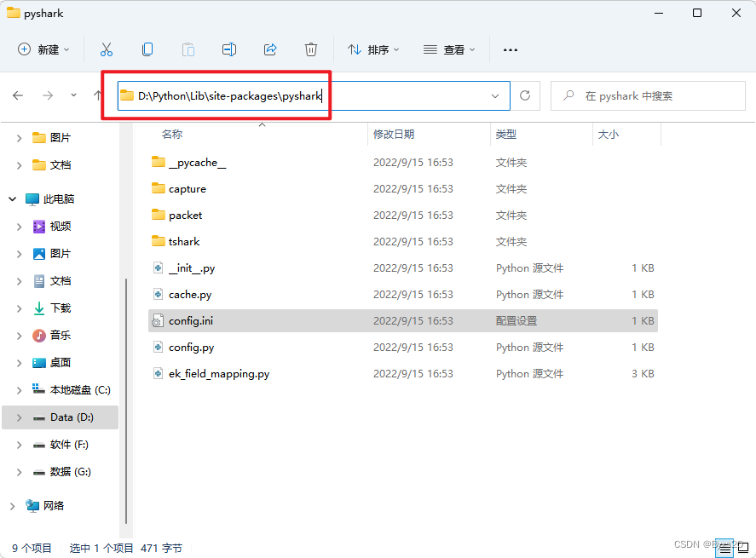Viewport: 756px width, 558px height.
Task: Click the 桌面 desktop icon in sidebar
Action: 39,362
